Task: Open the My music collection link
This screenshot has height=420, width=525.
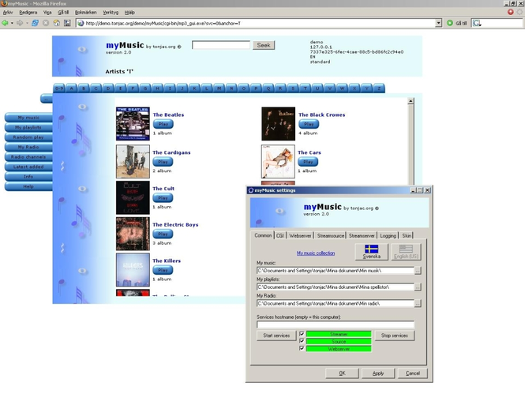Action: (316, 253)
